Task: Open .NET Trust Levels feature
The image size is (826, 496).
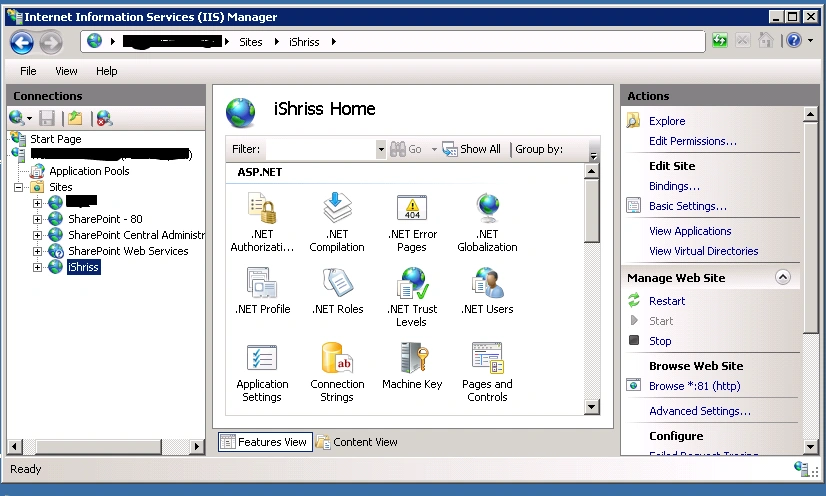Action: pos(412,297)
